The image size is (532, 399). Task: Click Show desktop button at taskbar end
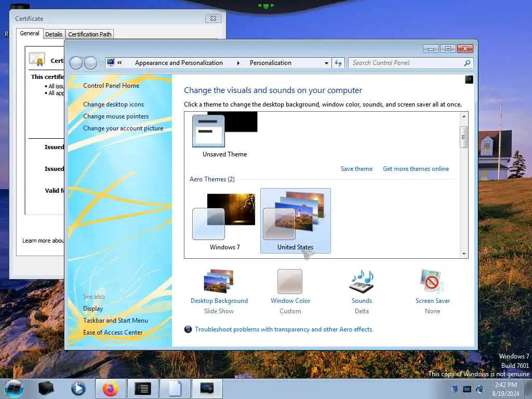tap(528, 389)
